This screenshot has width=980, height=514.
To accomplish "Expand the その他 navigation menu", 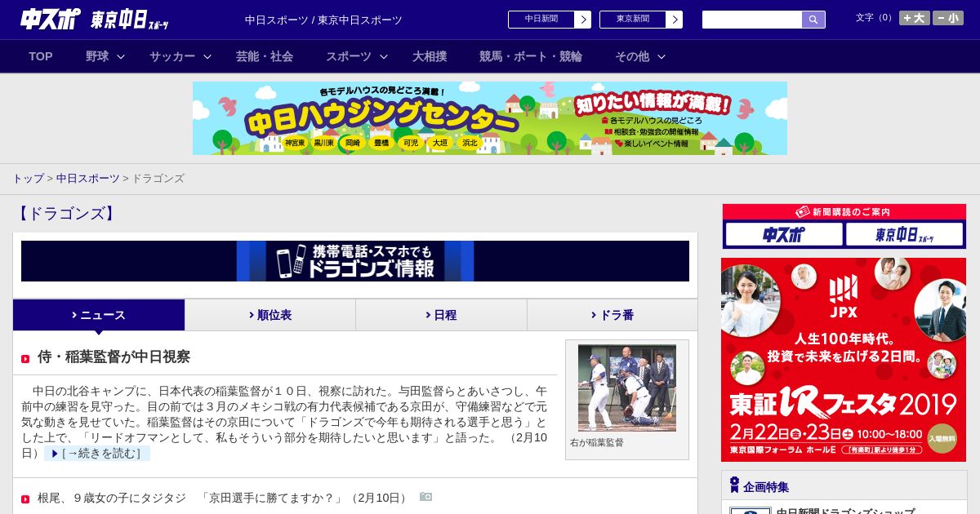I will pos(640,56).
